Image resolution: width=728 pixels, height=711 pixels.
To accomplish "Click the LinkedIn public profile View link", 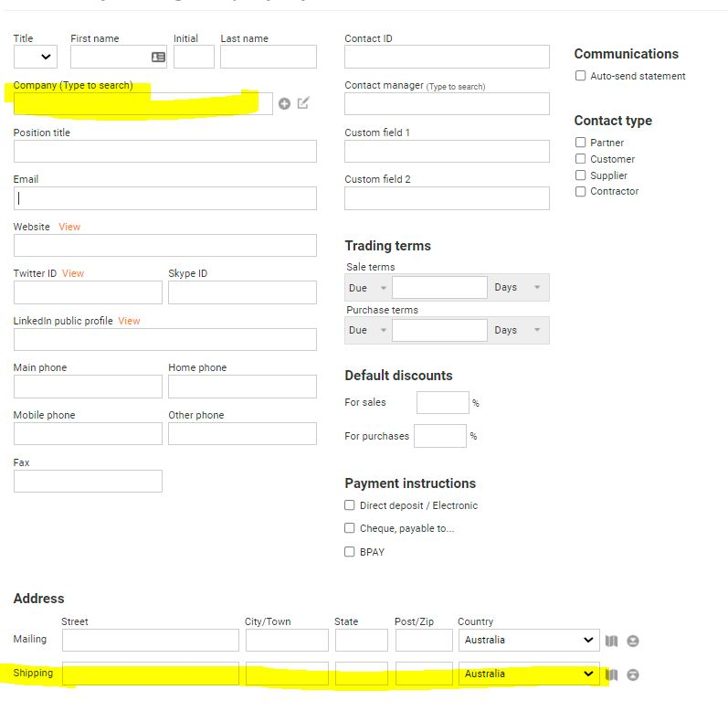I will [129, 321].
